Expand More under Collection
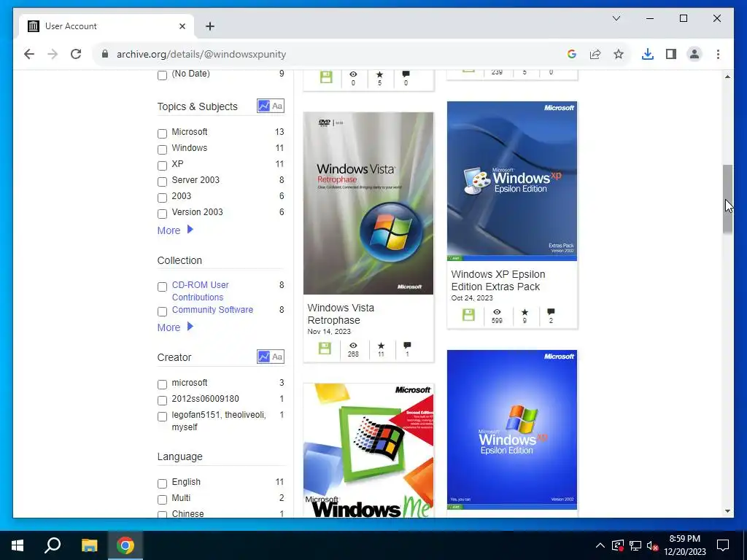The image size is (747, 560). tap(175, 327)
